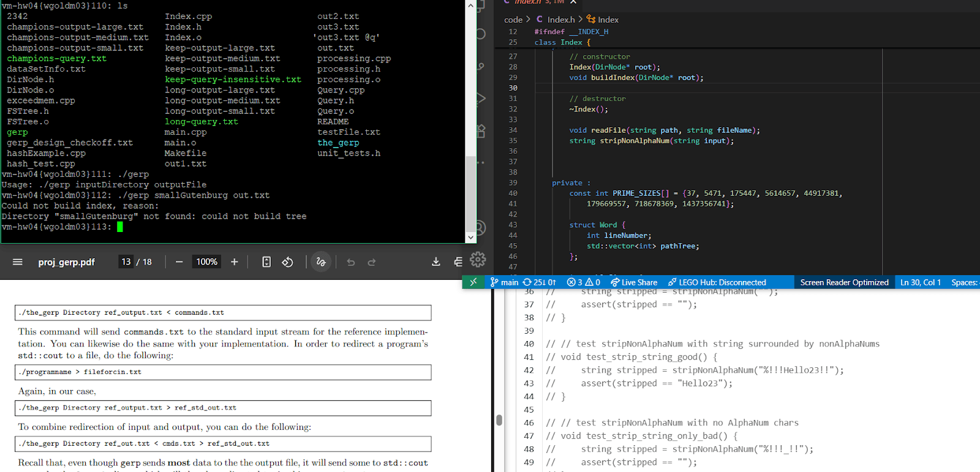Click 'void test_strip_string_only_bad()' comment line
The image size is (980, 472).
642,436
